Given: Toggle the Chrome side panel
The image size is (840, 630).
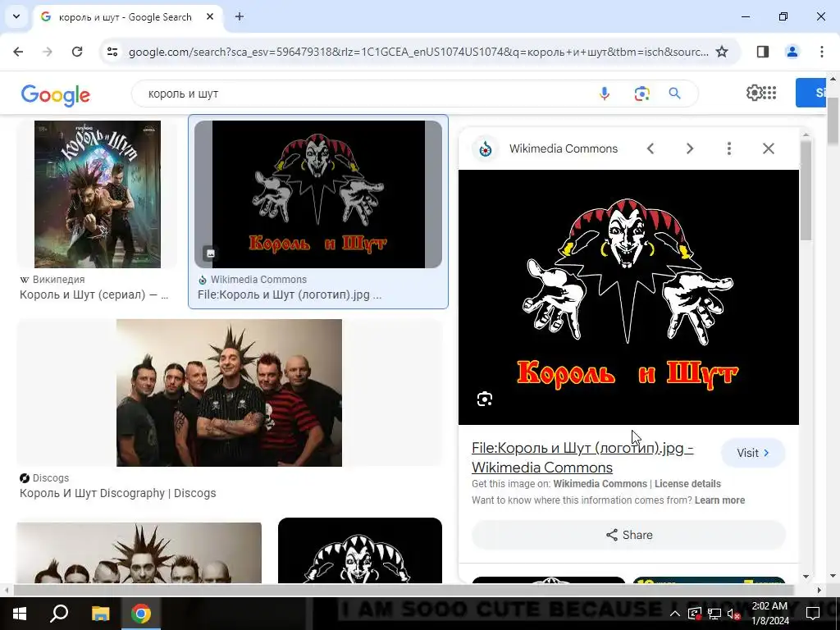Looking at the screenshot, I should point(763,52).
